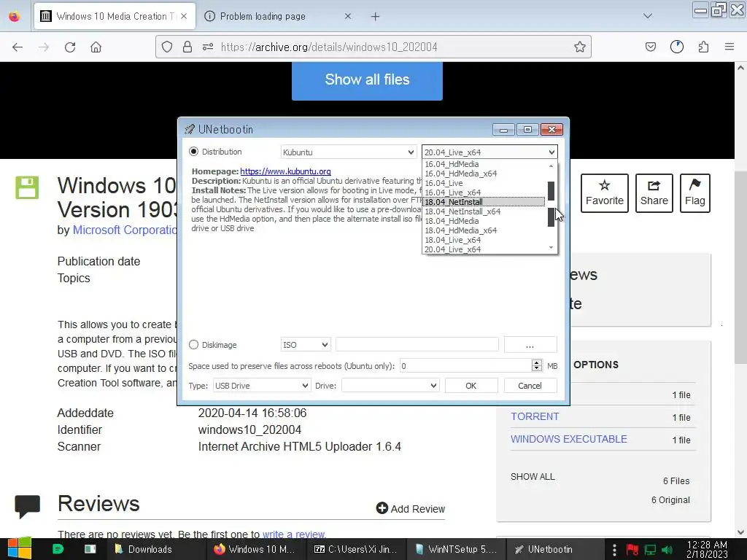
Task: Open the write a review link
Action: pyautogui.click(x=293, y=534)
